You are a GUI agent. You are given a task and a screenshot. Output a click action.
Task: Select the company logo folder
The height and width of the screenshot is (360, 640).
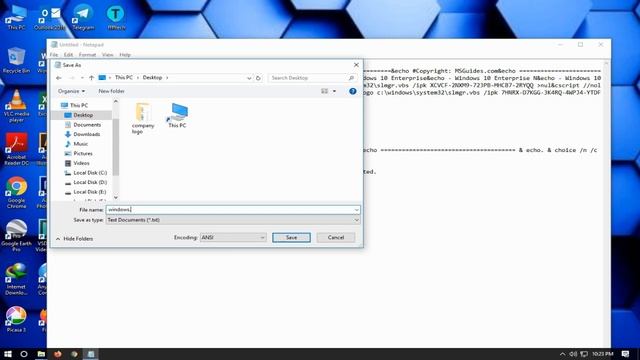point(143,118)
